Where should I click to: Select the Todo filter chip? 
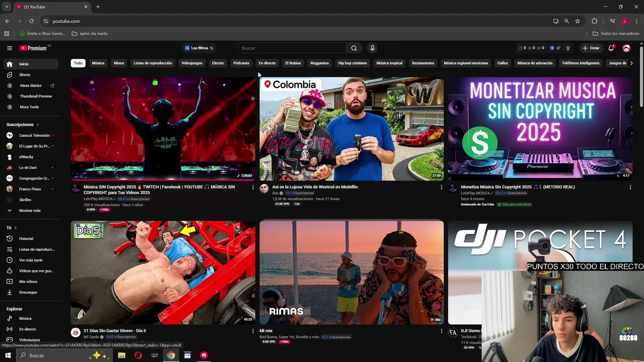78,63
